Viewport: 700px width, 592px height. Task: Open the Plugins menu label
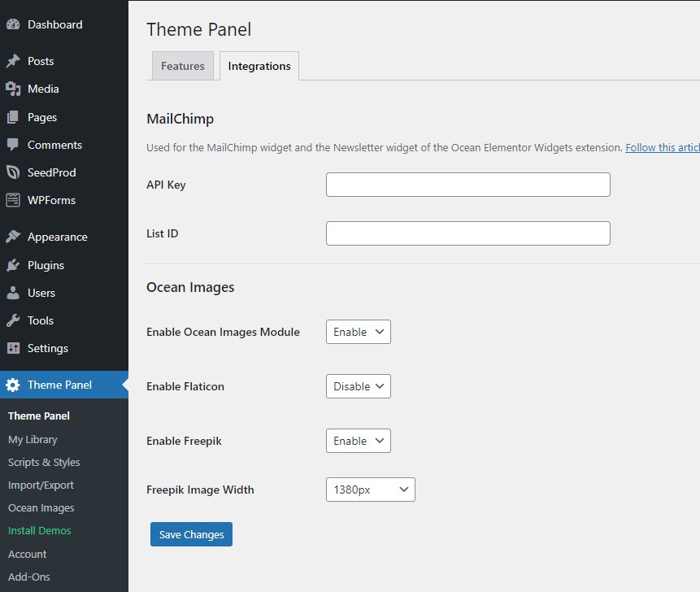click(46, 266)
